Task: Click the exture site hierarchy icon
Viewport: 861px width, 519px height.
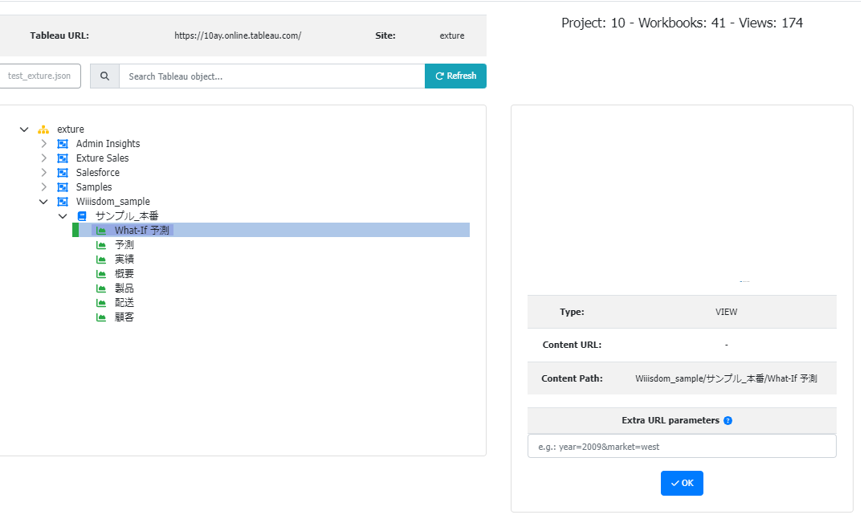Action: click(43, 130)
